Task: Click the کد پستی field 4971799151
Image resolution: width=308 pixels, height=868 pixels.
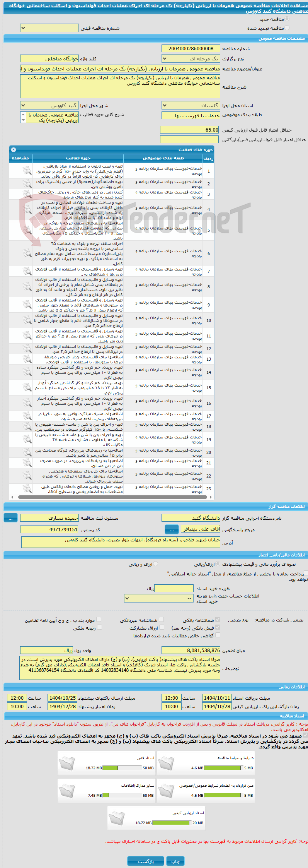Action: pos(49,529)
